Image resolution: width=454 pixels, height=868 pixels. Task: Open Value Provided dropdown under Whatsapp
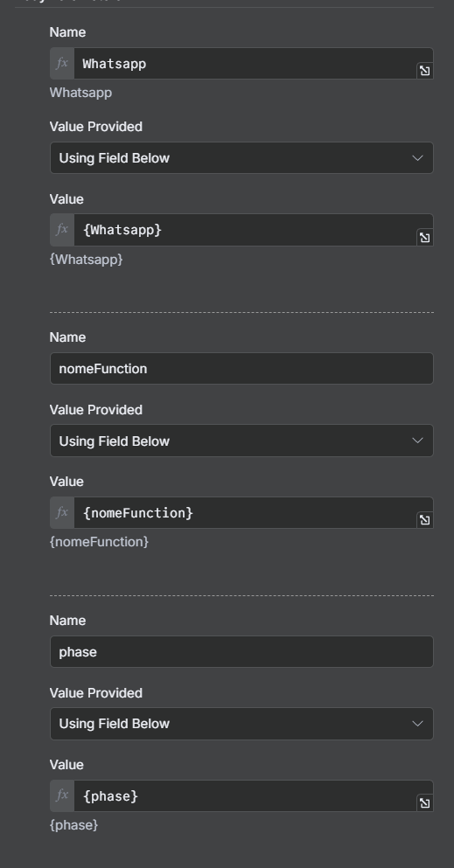pos(241,157)
